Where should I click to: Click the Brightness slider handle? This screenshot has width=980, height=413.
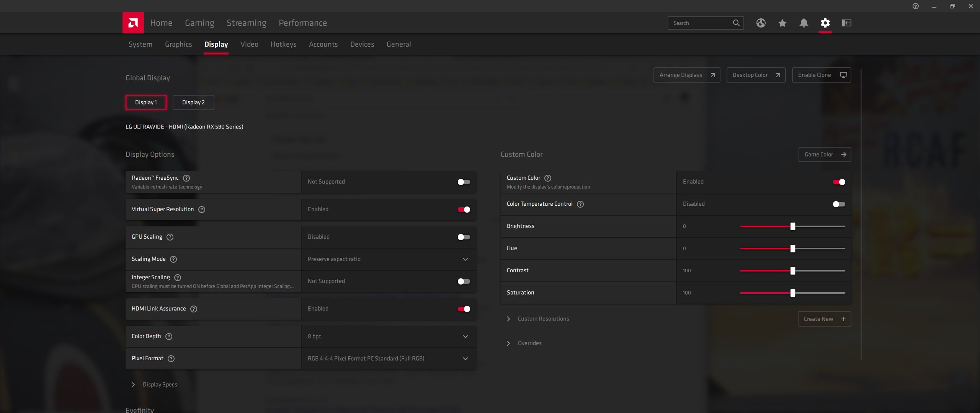[793, 226]
